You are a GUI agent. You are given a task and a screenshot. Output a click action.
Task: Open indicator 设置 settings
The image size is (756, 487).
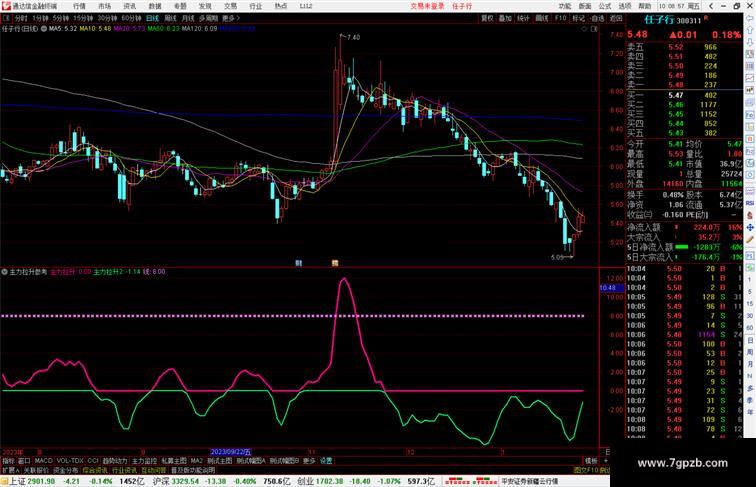(x=326, y=461)
